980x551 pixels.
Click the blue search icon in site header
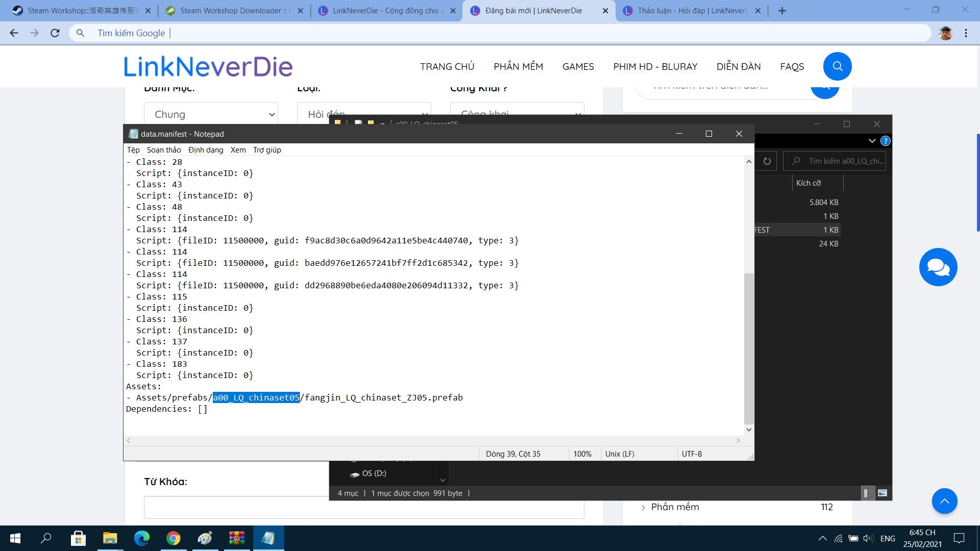point(837,66)
